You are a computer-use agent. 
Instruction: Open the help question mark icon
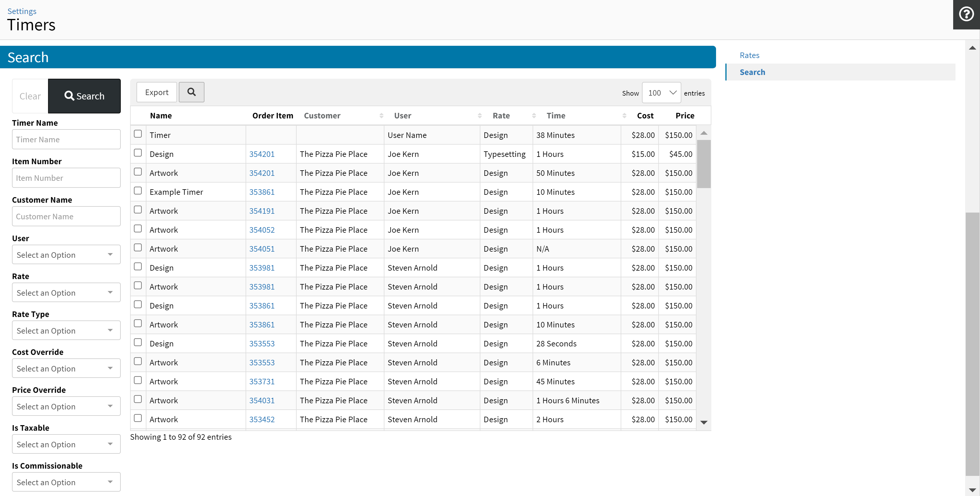click(966, 15)
